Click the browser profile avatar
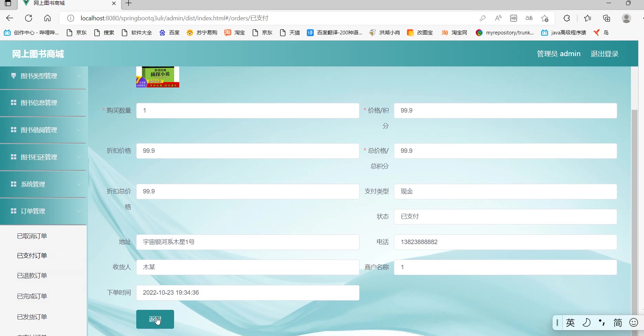This screenshot has width=644, height=336. (626, 18)
